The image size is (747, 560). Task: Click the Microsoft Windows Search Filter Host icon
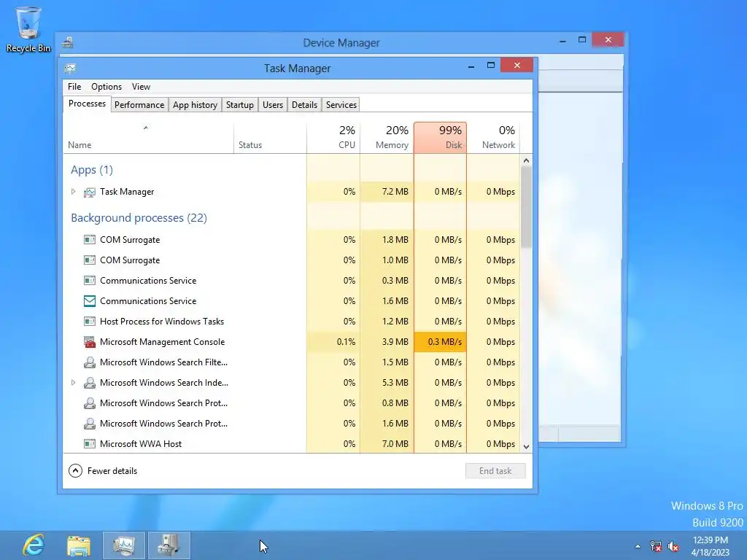(x=90, y=362)
